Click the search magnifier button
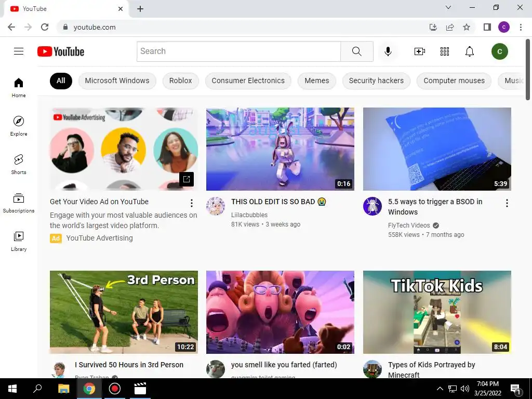 [x=356, y=51]
